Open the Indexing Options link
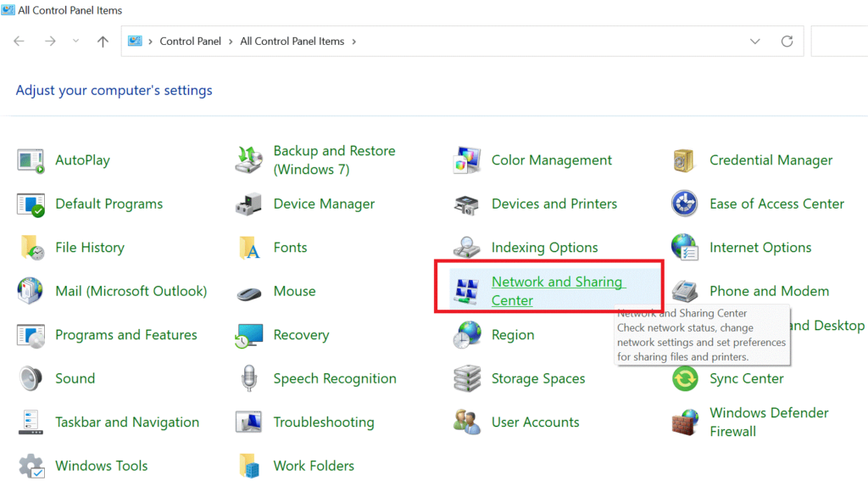The image size is (868, 481). point(545,247)
